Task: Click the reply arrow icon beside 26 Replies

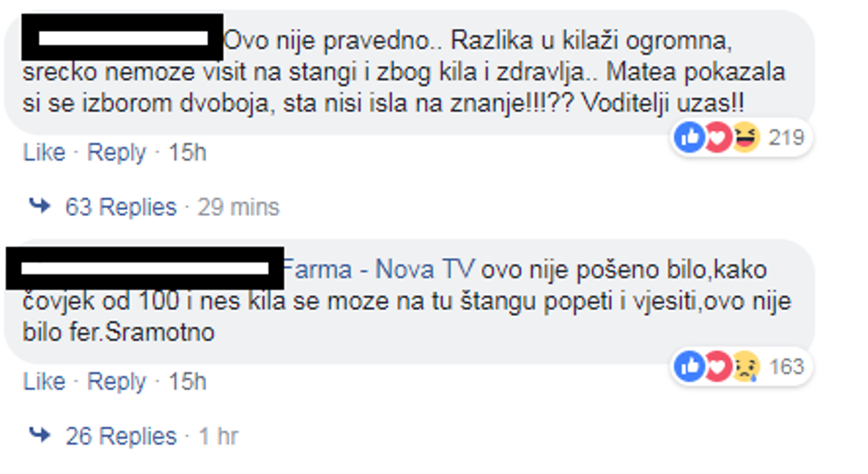Action: coord(40,434)
